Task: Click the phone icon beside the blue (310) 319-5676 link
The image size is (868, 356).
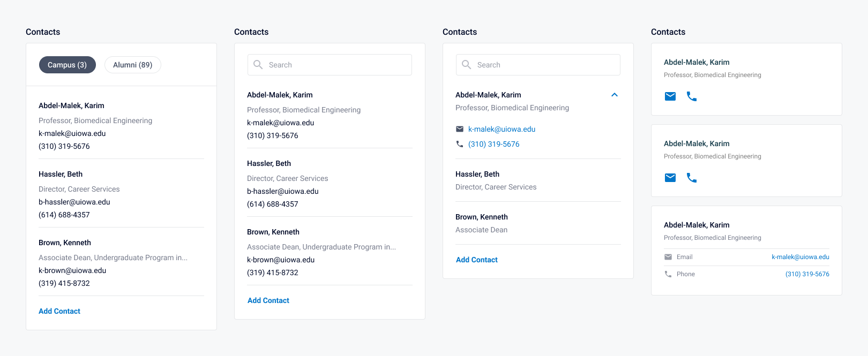Action: (460, 144)
